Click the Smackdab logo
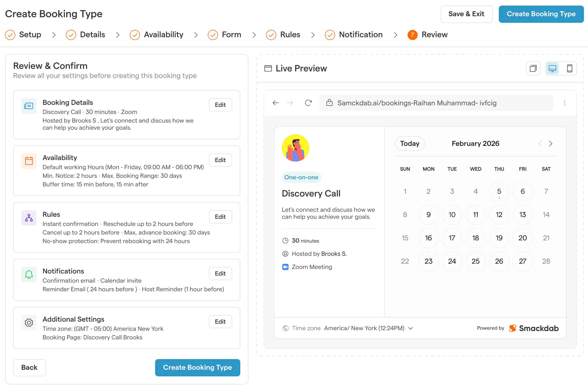The image size is (588, 389). [534, 328]
